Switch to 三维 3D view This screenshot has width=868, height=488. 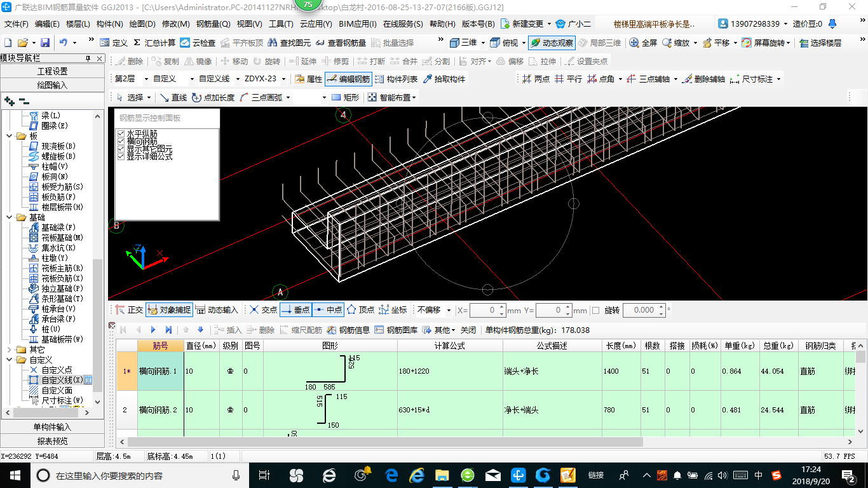[463, 43]
